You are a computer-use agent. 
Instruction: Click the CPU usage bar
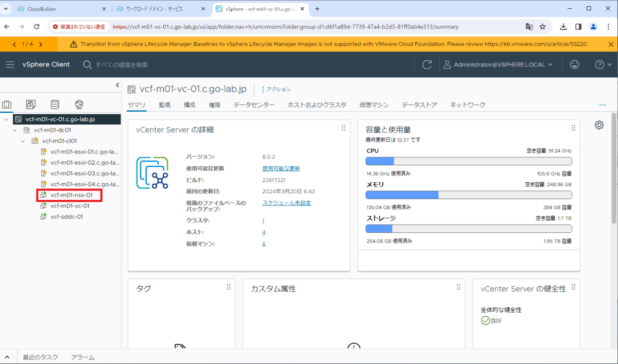pyautogui.click(x=469, y=161)
